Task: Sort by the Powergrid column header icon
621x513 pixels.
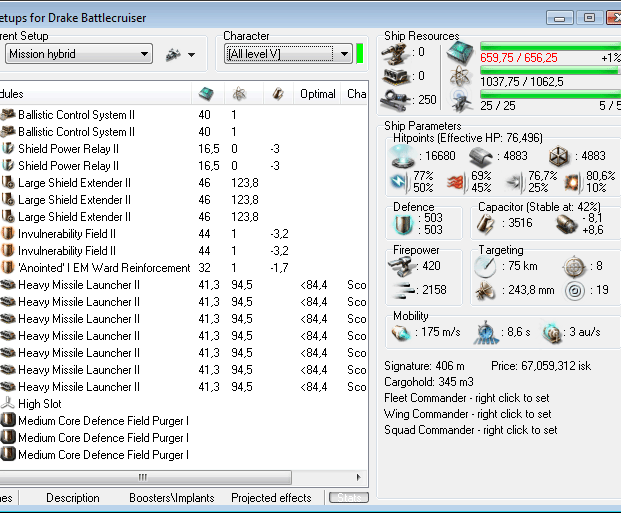Action: pyautogui.click(x=239, y=94)
